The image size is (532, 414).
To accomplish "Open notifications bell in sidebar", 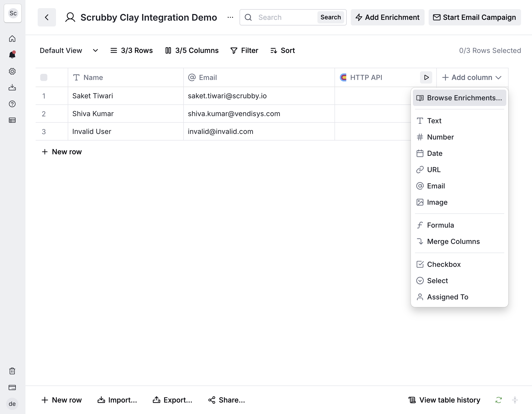I will click(x=12, y=55).
